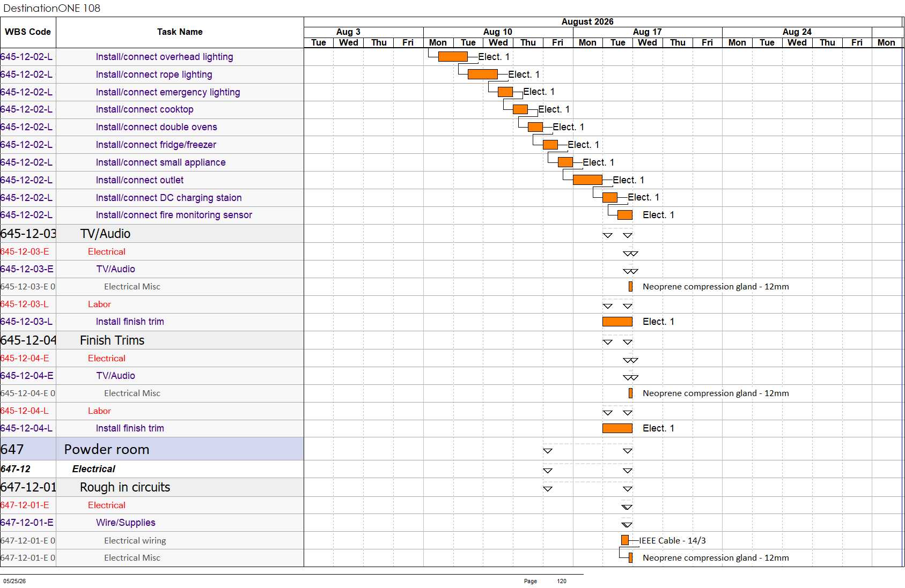905x588 pixels.
Task: Click the WBS Code column header
Action: click(x=28, y=32)
